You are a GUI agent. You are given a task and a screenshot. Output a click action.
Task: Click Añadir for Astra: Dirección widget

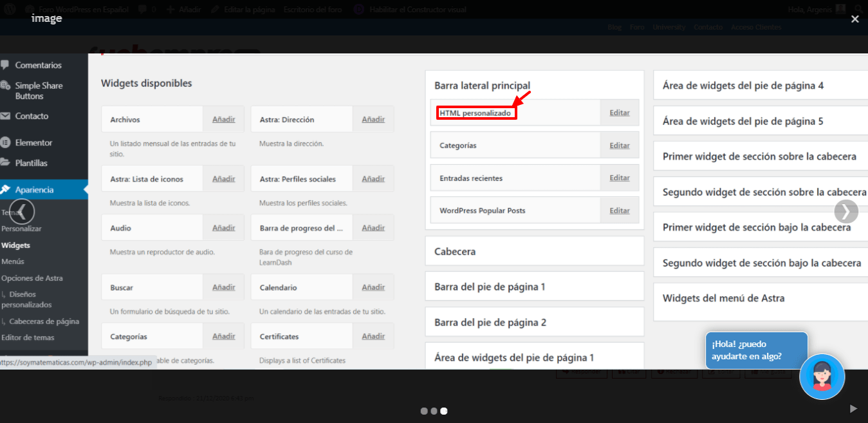(x=373, y=119)
